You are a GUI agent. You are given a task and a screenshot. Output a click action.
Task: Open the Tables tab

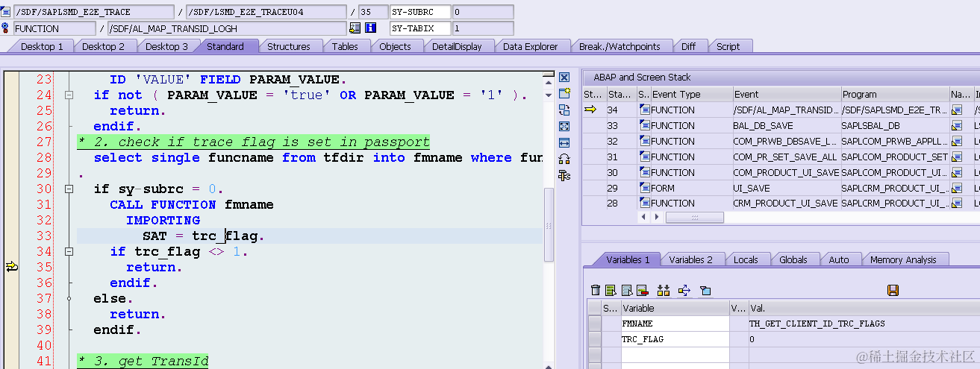point(345,46)
